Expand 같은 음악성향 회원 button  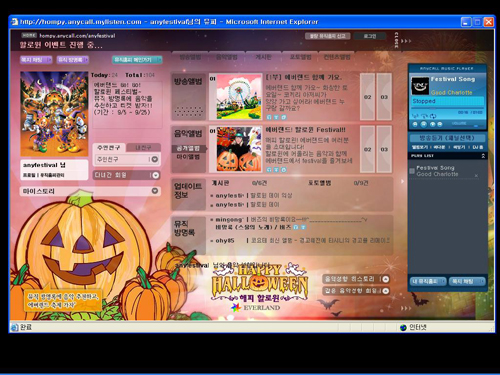pos(356,291)
